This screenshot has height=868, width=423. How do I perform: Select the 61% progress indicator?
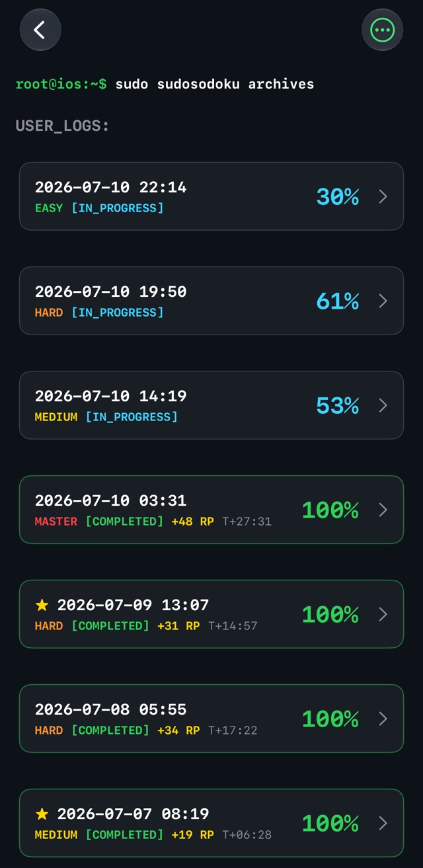[337, 301]
